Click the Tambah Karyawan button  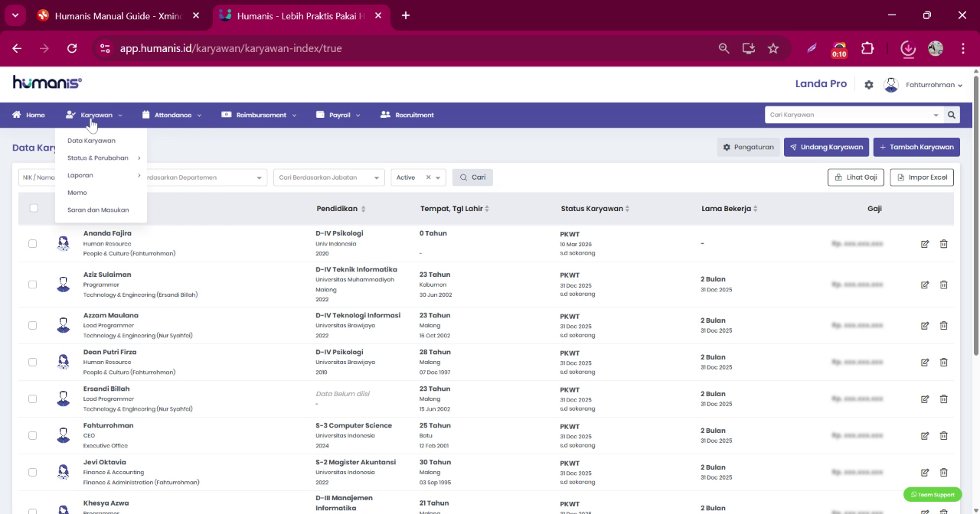916,147
